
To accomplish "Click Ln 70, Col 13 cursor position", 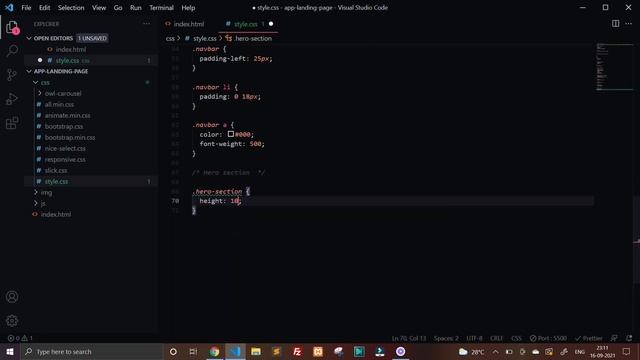I will 409,338.
